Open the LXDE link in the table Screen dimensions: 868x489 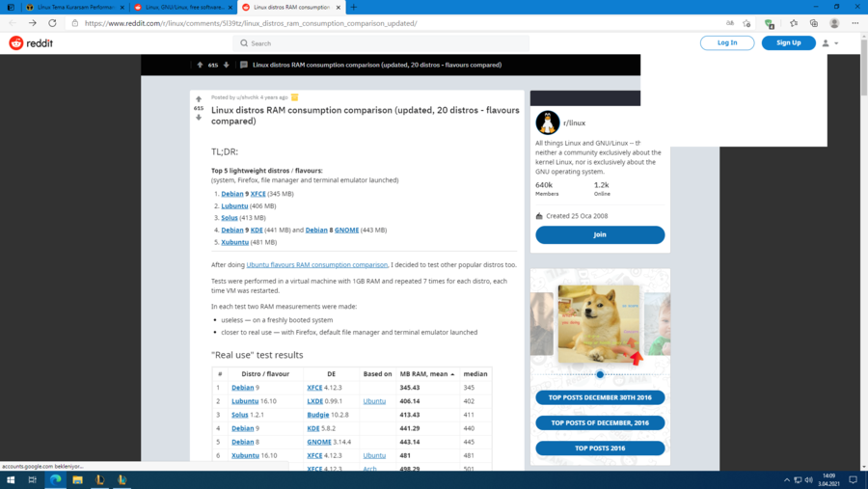(x=315, y=401)
